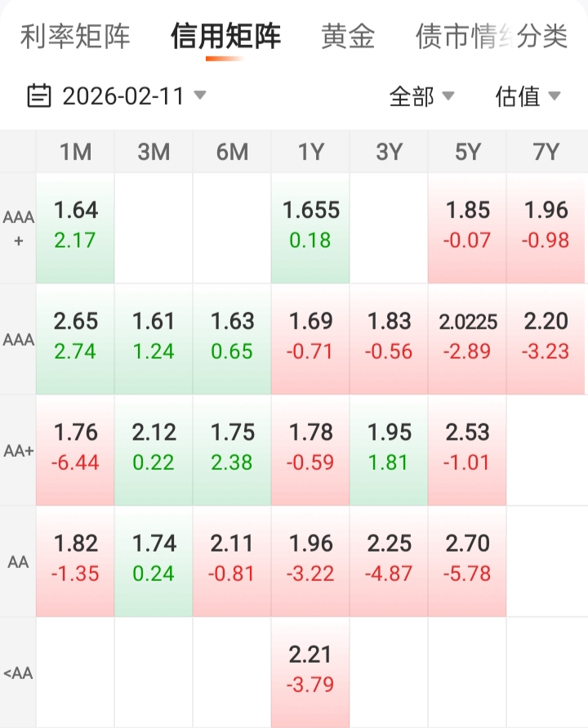Click the AA+ 1M cell showing 1.76
Screen dimensions: 588x728
click(x=75, y=448)
